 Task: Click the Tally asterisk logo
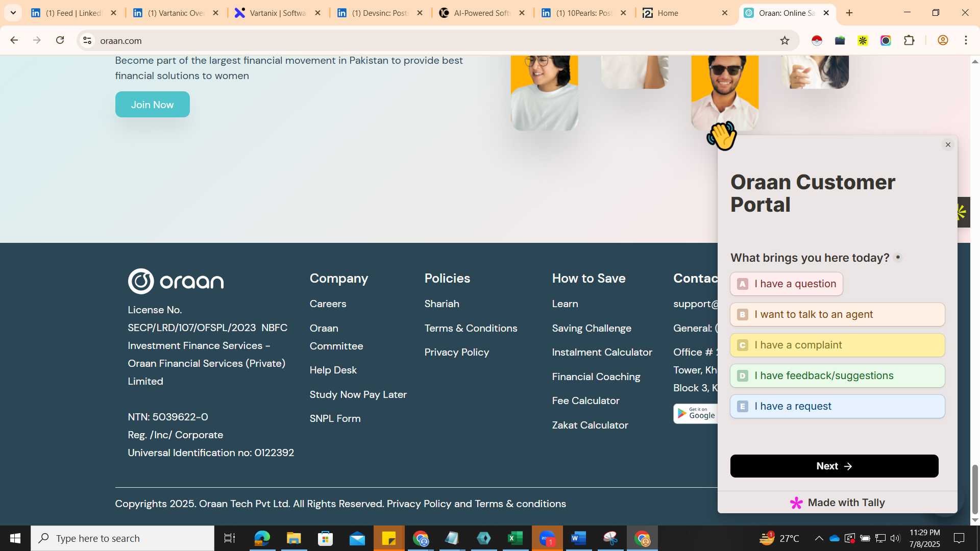pyautogui.click(x=796, y=503)
